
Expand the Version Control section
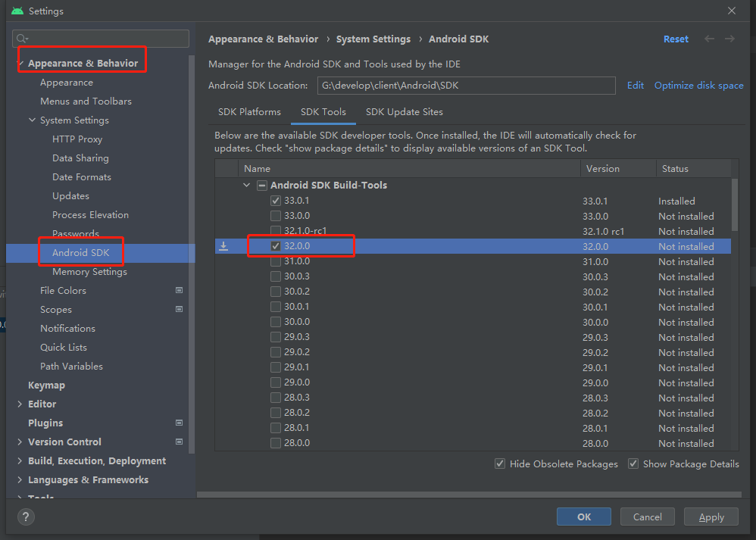coord(19,442)
